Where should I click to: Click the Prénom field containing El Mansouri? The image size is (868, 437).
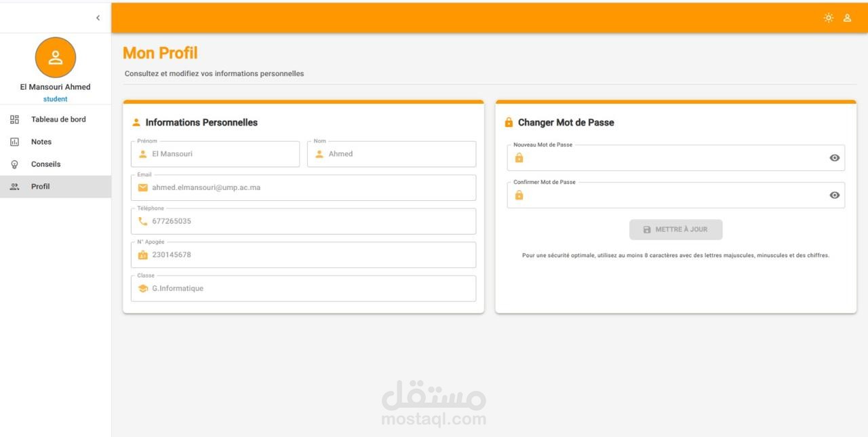pos(215,154)
